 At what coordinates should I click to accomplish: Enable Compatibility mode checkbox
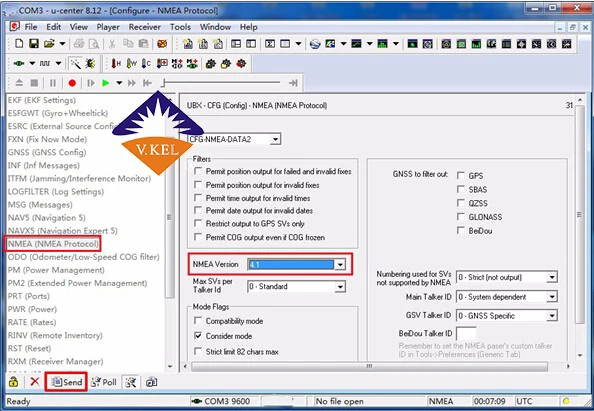pyautogui.click(x=198, y=321)
